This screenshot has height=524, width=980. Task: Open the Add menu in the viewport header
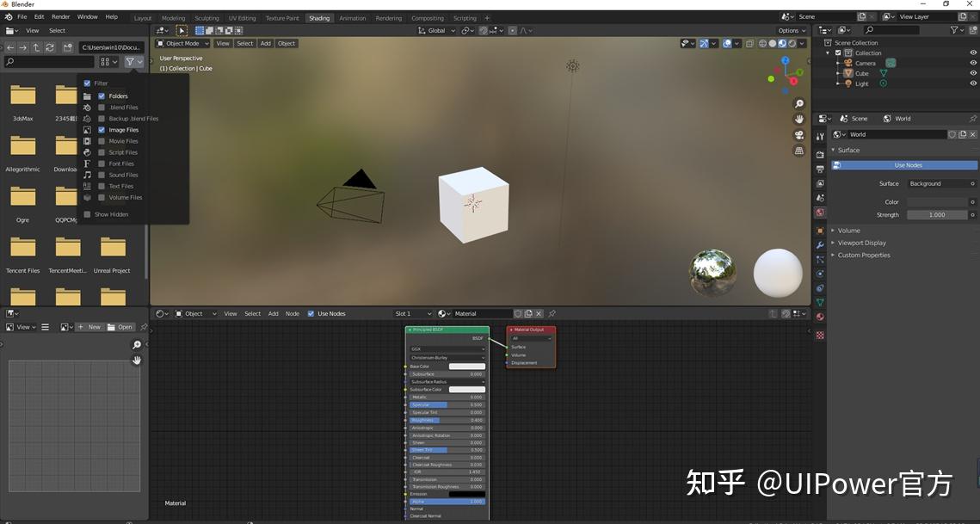[x=265, y=43]
